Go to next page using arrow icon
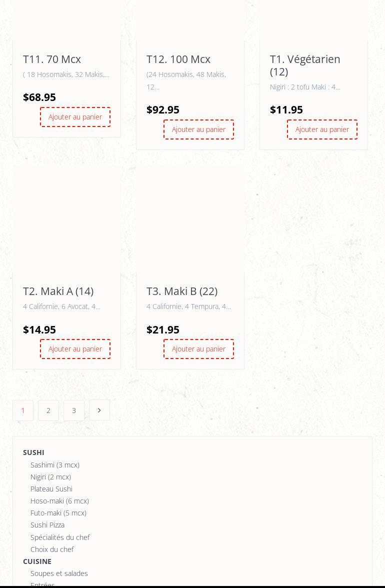 99,410
